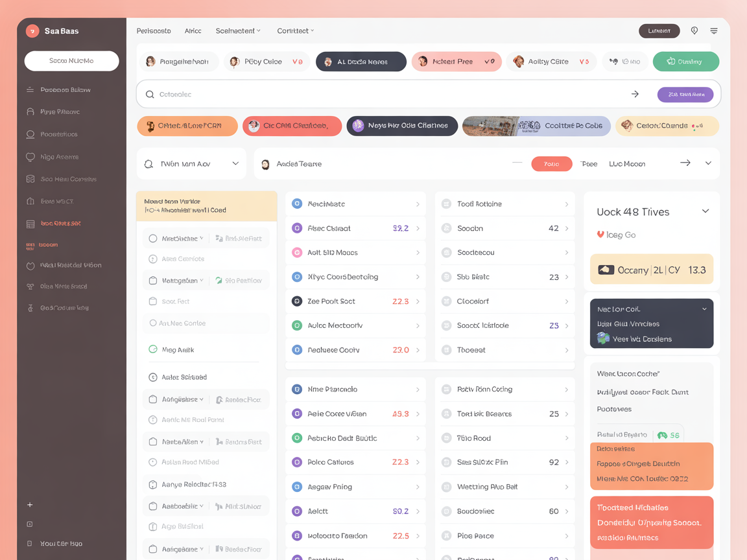Toggle the Soot Fect checkbox

153,301
